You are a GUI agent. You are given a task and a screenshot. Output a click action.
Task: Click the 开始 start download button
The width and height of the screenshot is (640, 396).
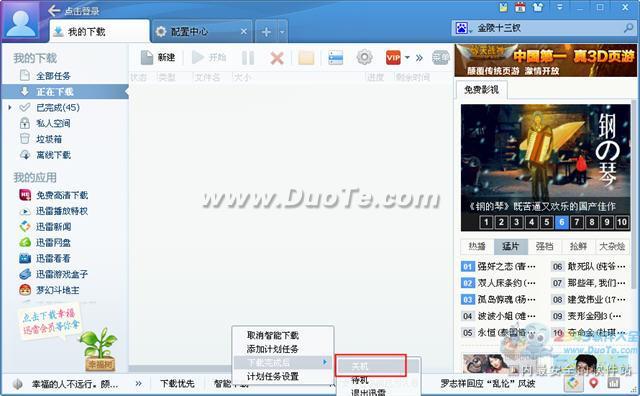pyautogui.click(x=209, y=58)
